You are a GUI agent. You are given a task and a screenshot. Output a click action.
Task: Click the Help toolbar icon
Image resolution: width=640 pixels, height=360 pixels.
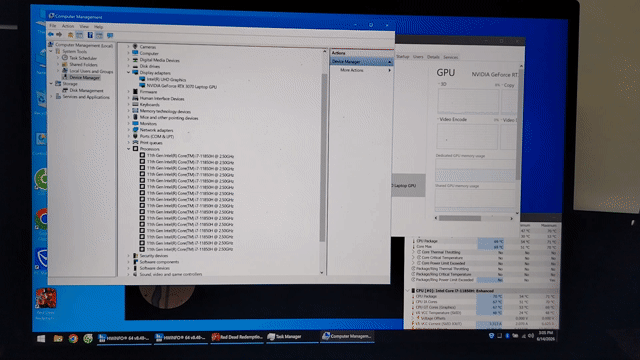tap(90, 35)
